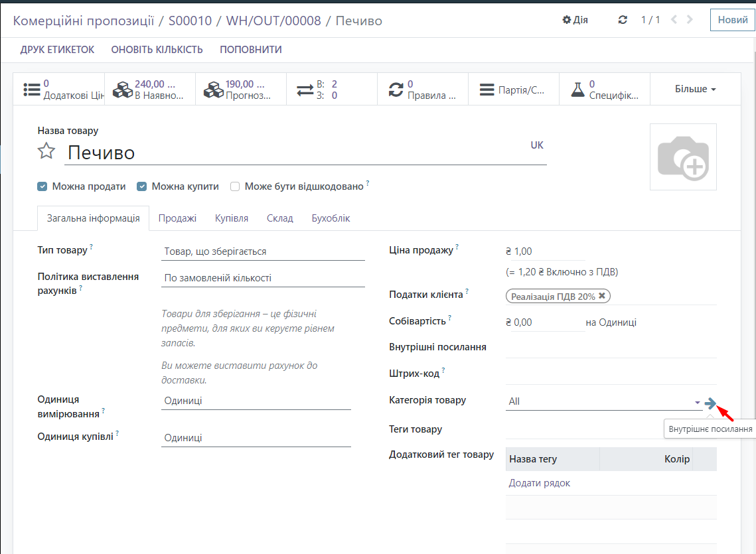Open the Специфікація flask stat button

(x=604, y=90)
